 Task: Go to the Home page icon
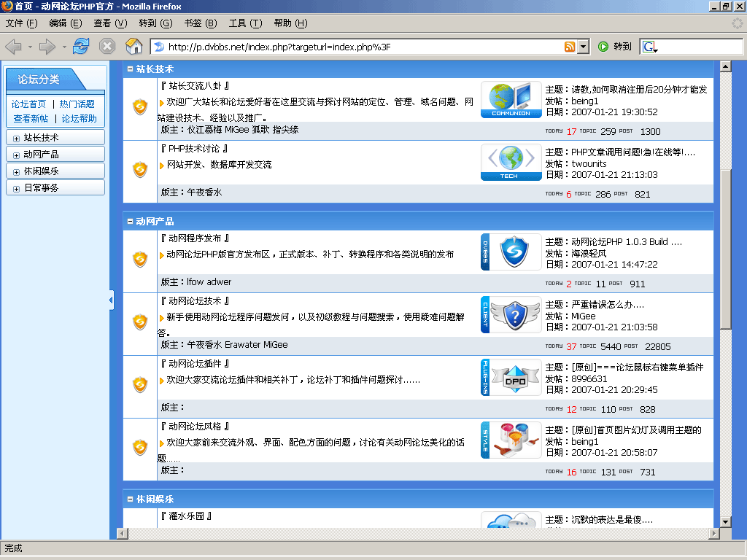134,46
